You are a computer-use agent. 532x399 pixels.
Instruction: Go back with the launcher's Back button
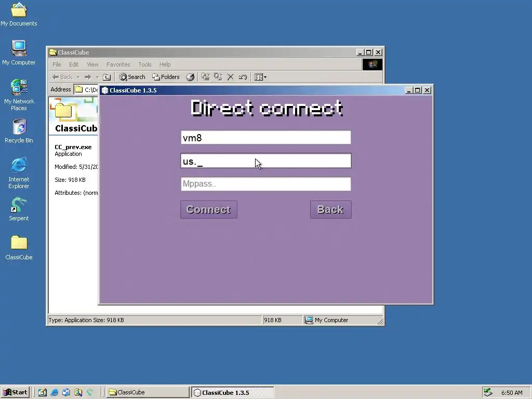tap(330, 209)
